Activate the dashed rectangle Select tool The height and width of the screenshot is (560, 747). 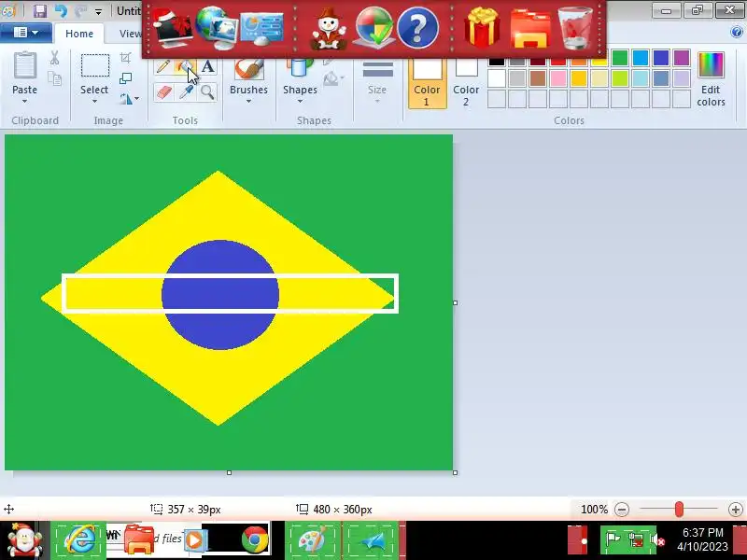(95, 65)
